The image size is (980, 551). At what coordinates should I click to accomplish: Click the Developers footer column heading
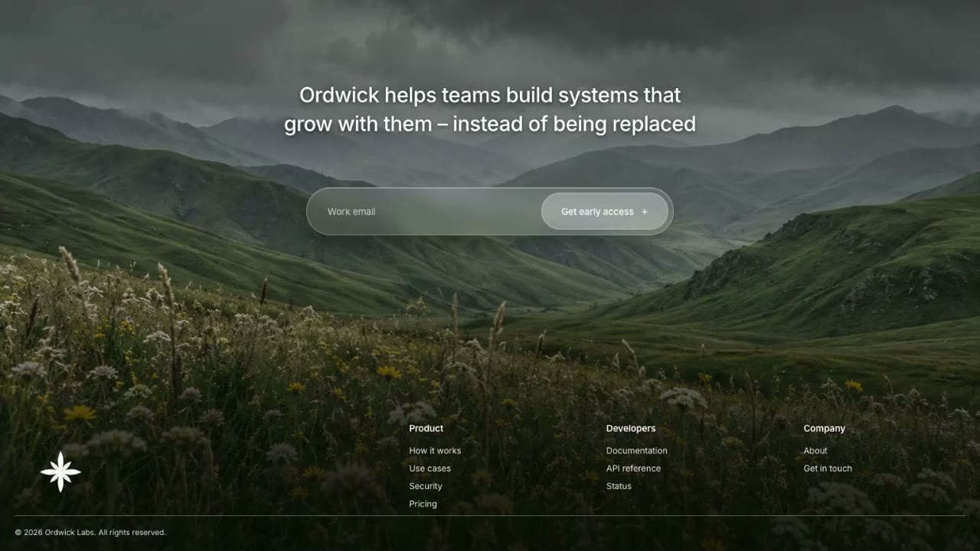[631, 429]
